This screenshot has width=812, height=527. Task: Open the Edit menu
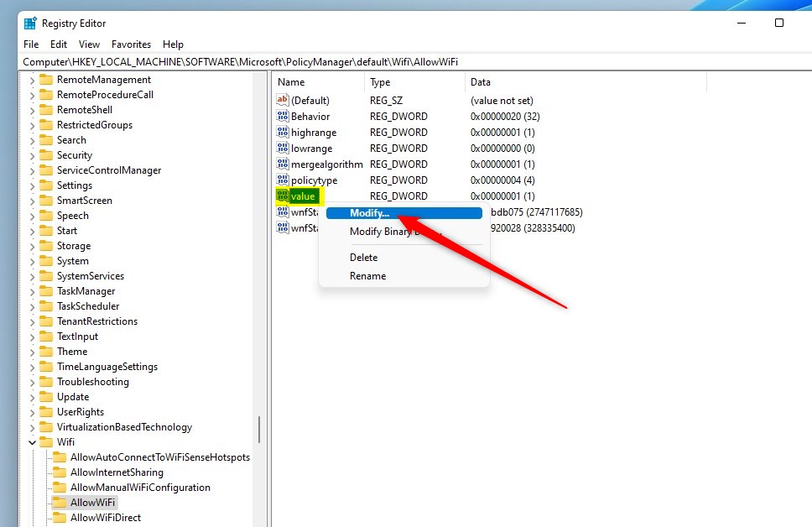59,44
